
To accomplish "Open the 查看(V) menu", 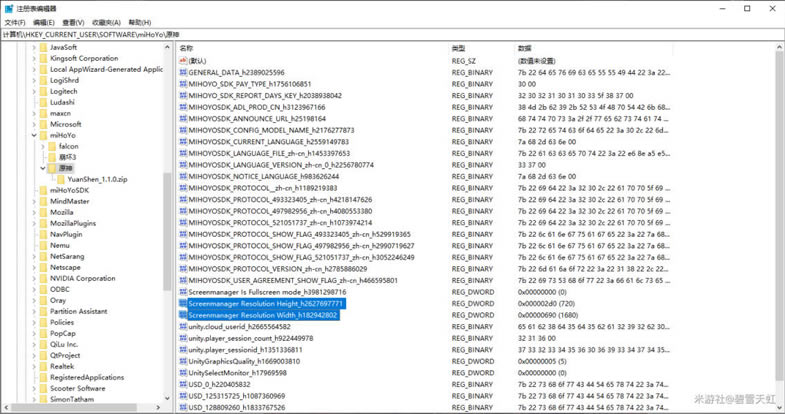I will click(73, 22).
